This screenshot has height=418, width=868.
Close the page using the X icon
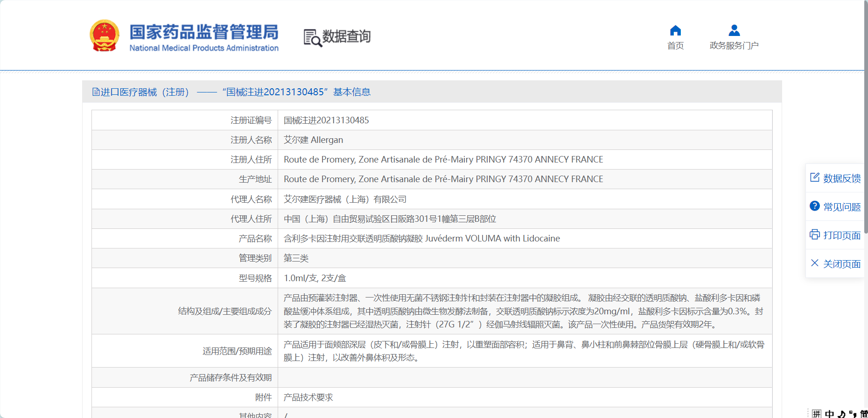click(x=815, y=263)
